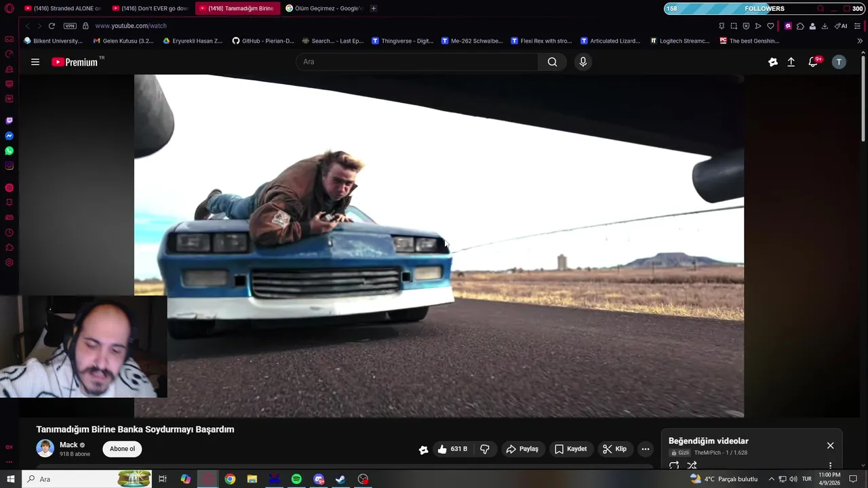This screenshot has height=488, width=868.
Task: Click the address bar URL
Action: (131, 26)
